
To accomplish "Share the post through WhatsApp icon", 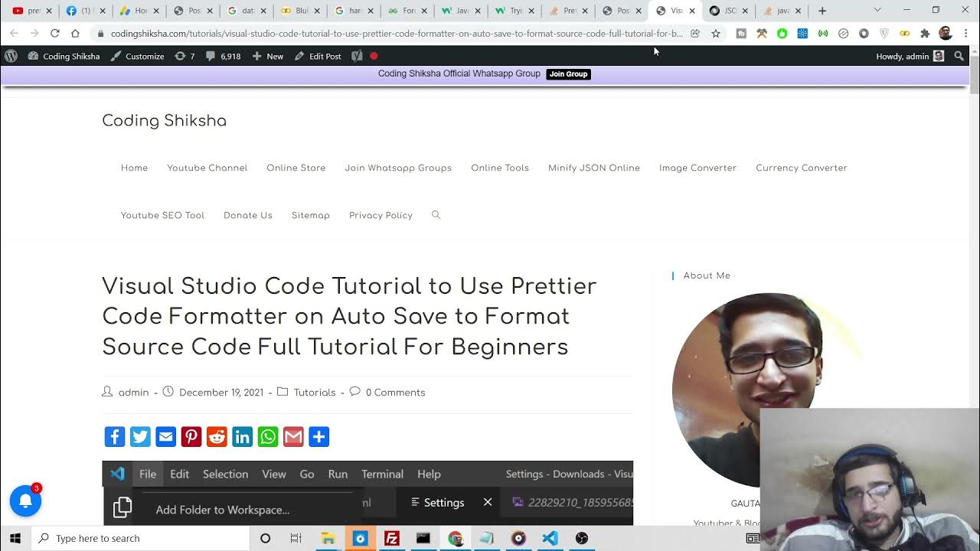I will 268,437.
